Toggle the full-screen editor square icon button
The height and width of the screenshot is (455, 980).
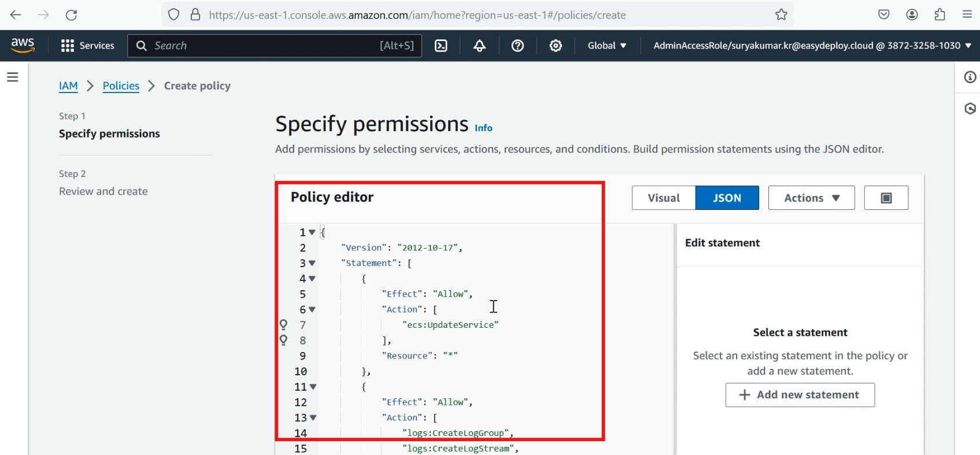point(886,198)
